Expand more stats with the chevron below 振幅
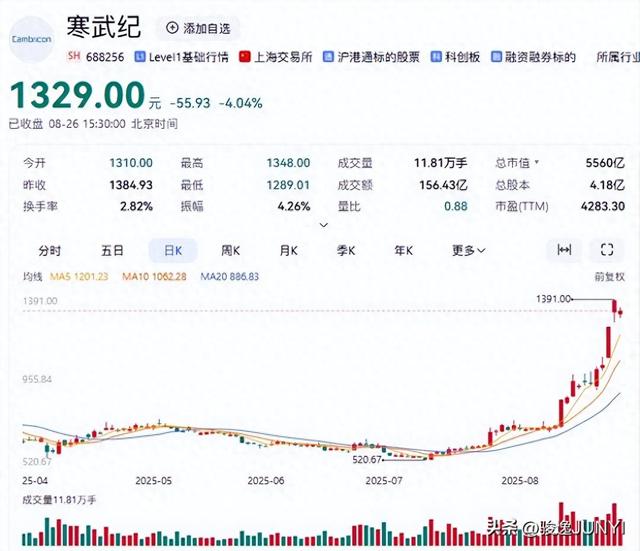Screen dimensions: 640x551 (x=324, y=225)
